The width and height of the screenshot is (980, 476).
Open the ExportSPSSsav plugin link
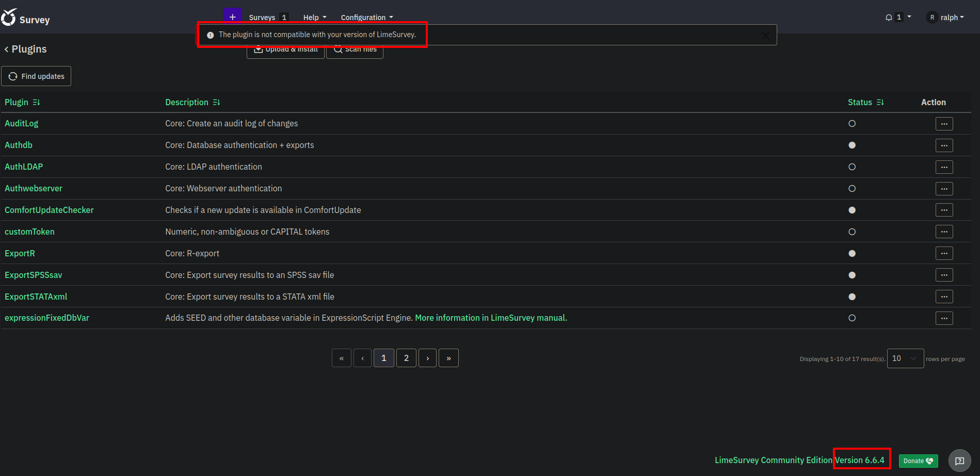point(34,275)
